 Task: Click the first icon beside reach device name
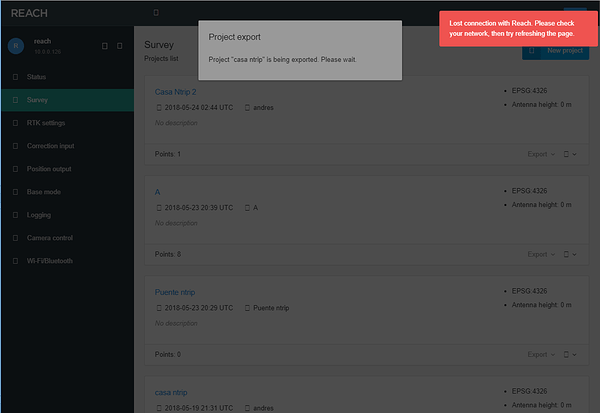104,46
